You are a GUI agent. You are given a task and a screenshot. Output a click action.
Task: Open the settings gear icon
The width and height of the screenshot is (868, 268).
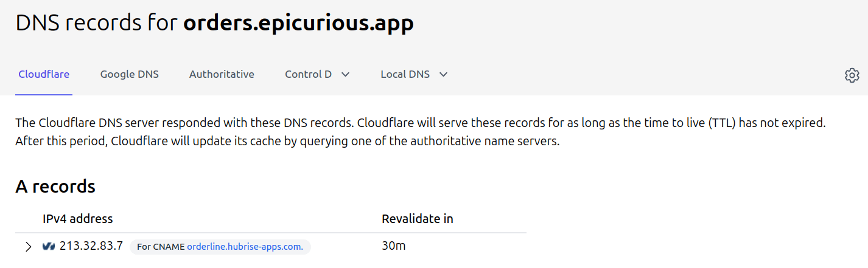click(852, 75)
